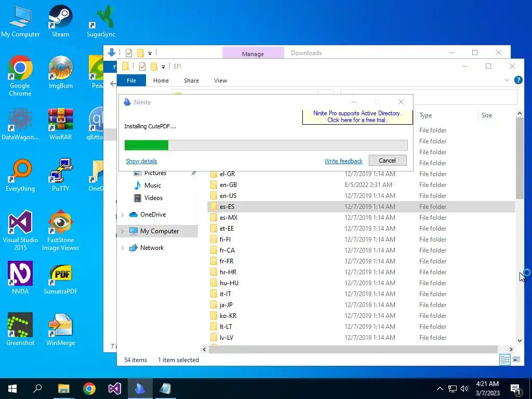
Task: Open the Greenshot desktop shortcut
Action: (x=20, y=329)
